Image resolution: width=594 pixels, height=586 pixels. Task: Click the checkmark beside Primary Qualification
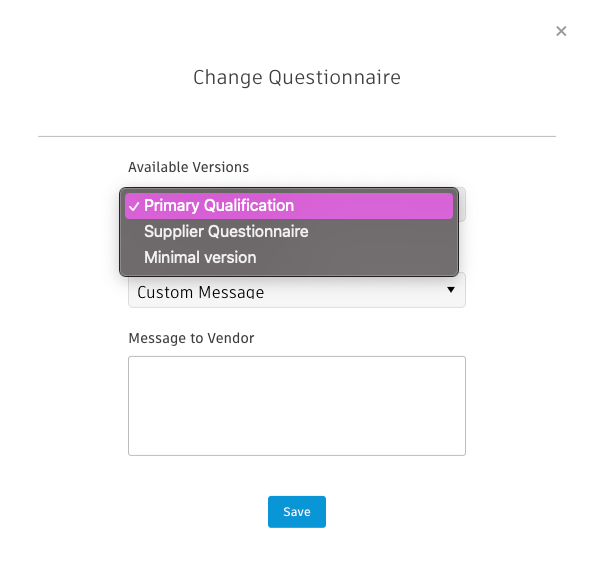tap(134, 206)
